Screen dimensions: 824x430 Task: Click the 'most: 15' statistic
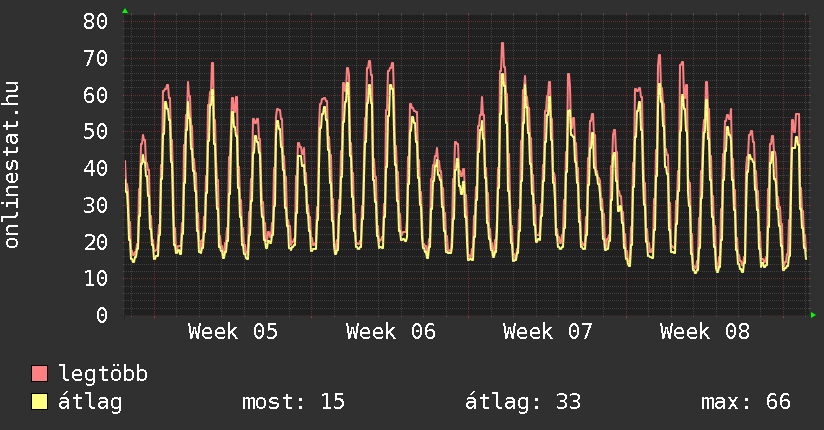coord(293,402)
